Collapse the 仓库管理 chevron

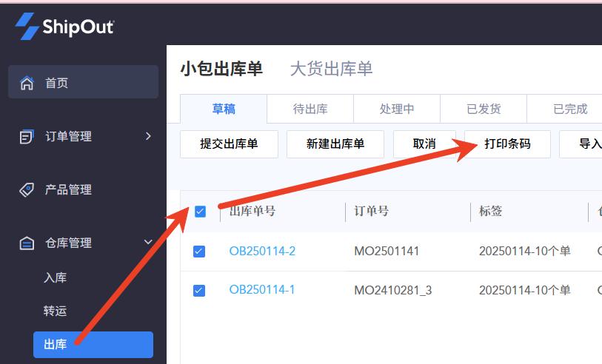(x=148, y=243)
